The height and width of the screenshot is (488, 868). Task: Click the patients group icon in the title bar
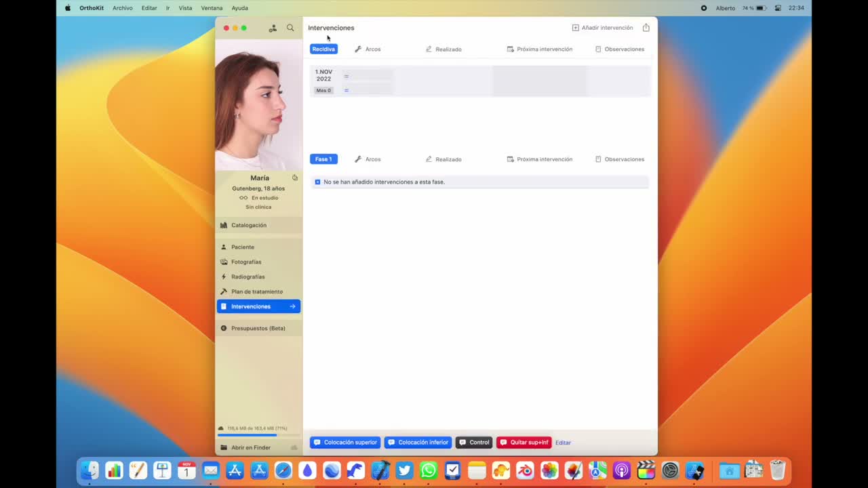[x=273, y=28]
